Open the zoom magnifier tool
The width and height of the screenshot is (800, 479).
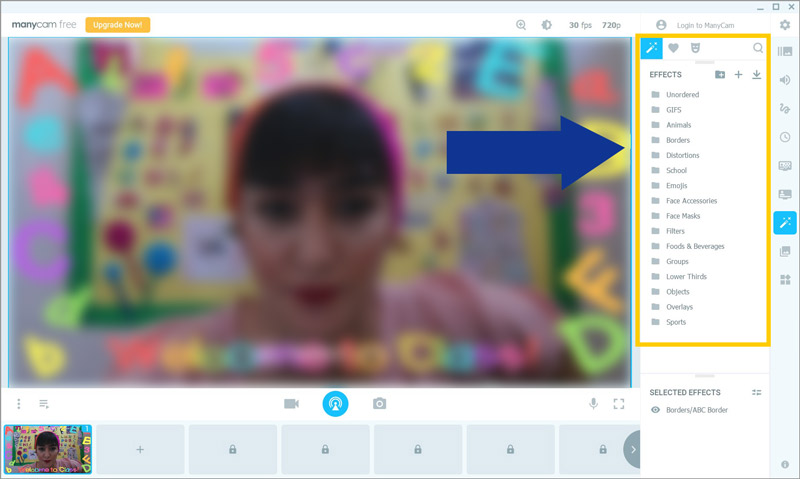pos(521,25)
